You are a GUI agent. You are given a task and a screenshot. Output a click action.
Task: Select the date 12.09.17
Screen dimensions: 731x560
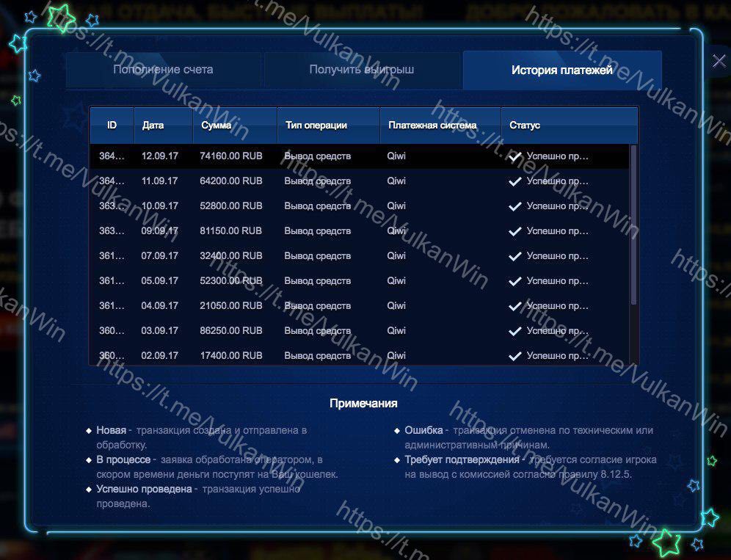point(159,156)
